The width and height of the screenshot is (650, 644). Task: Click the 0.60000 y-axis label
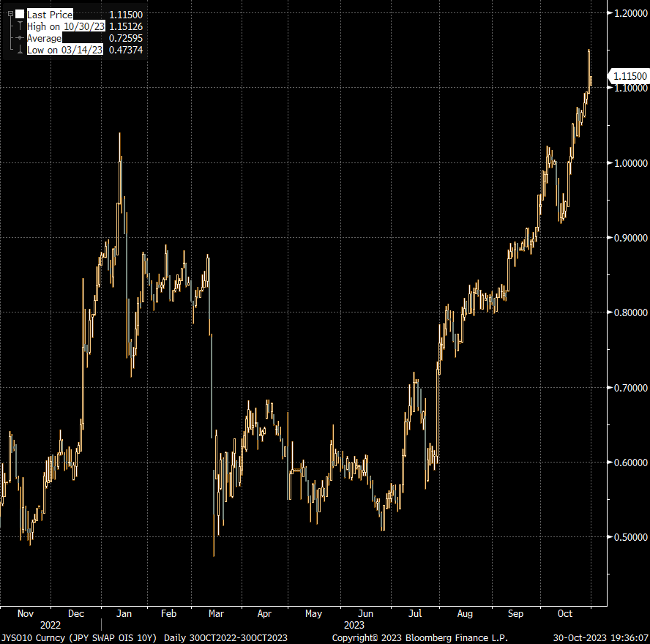click(x=630, y=462)
